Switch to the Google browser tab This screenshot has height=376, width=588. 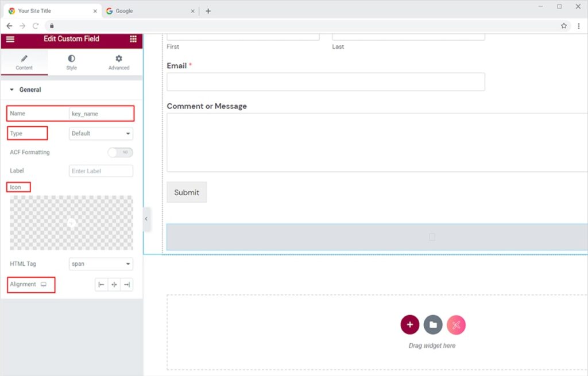tap(150, 11)
